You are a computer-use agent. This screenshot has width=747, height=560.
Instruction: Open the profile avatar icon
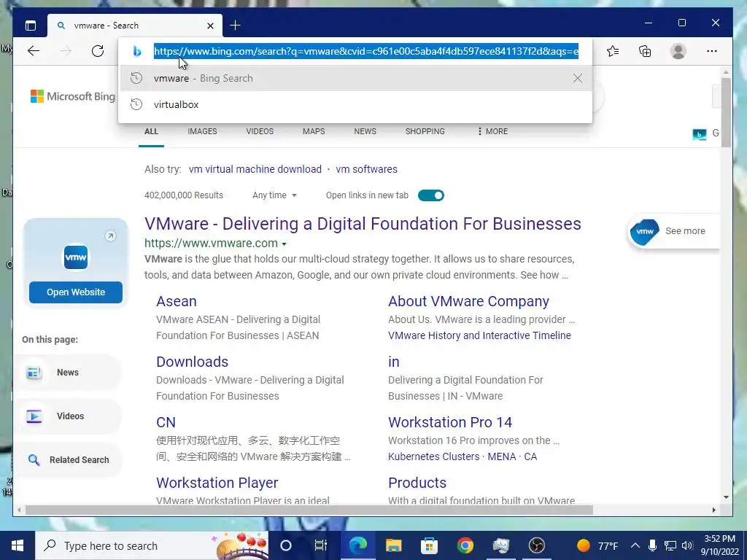click(678, 51)
